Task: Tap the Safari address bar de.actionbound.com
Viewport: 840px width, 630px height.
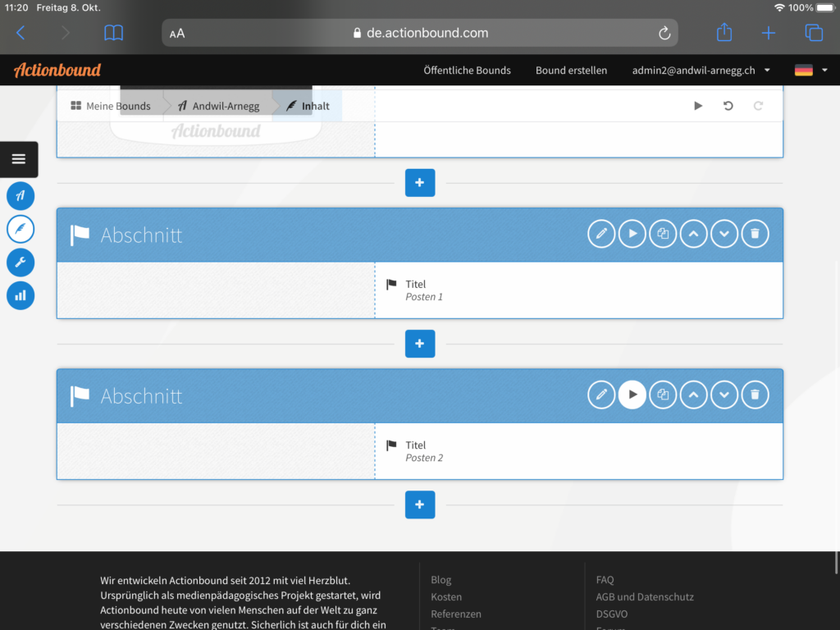Action: (419, 33)
